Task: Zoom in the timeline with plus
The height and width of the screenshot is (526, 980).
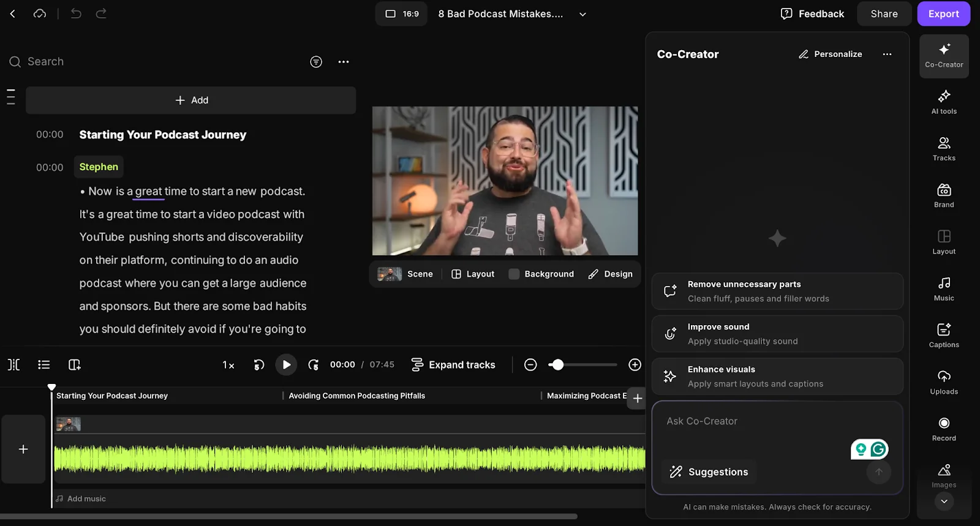Action: [x=635, y=364]
